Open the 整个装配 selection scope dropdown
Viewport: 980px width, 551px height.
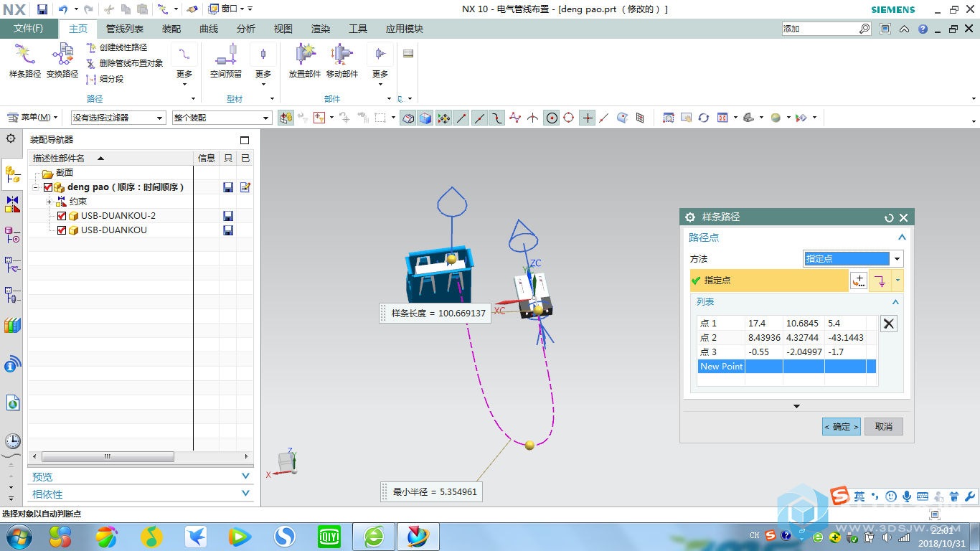222,118
